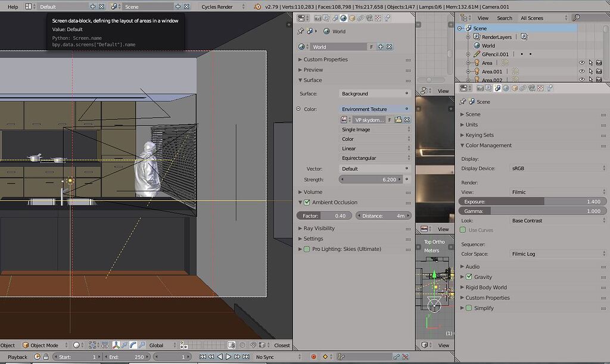The width and height of the screenshot is (610, 364).
Task: Insert keyframe with key icon in timeline
Action: (396, 357)
